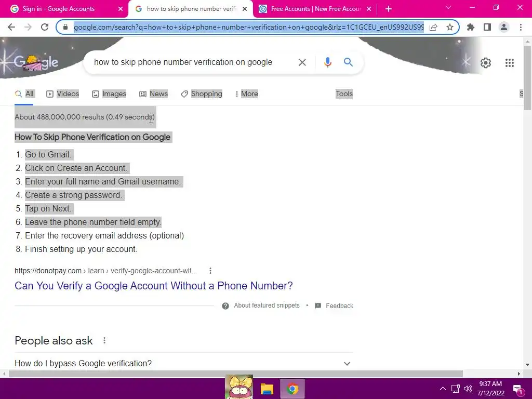This screenshot has height=399, width=532.
Task: Reload the page with the refresh icon
Action: (x=45, y=27)
